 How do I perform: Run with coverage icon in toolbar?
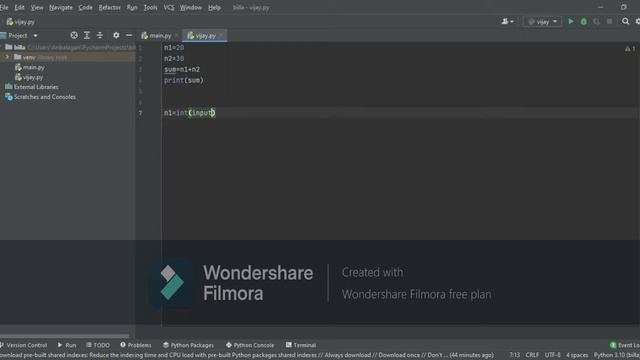pyautogui.click(x=597, y=22)
